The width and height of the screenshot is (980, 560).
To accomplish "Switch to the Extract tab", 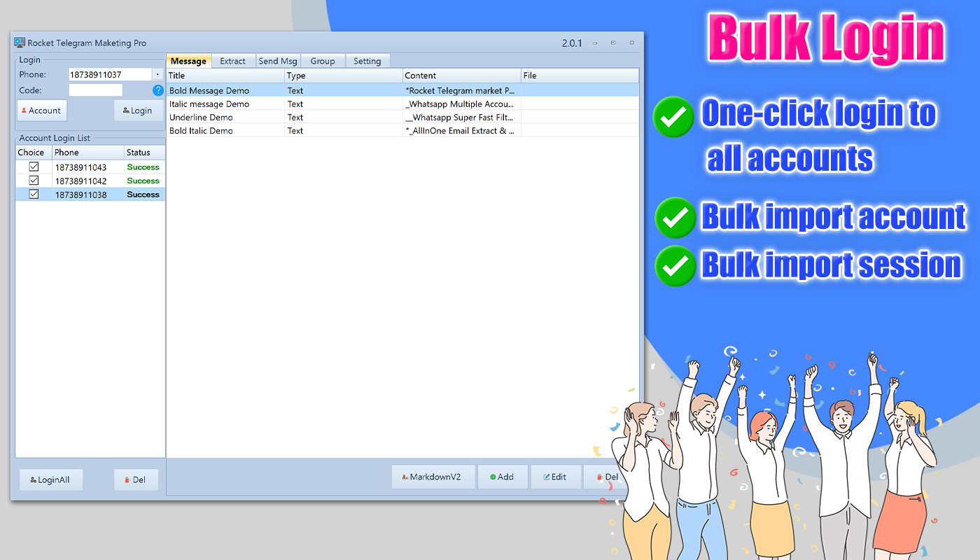I will coord(233,61).
